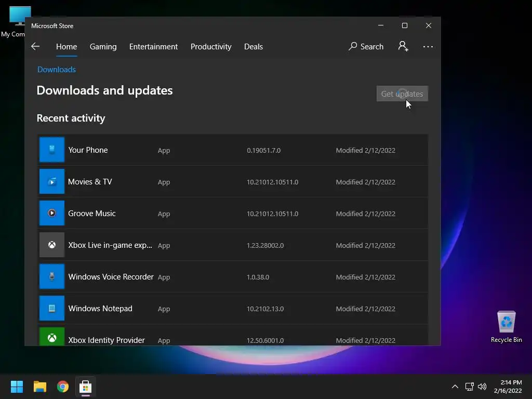Select Xbox Identity Provider entry name
Screen dimensions: 532x399
(107, 340)
